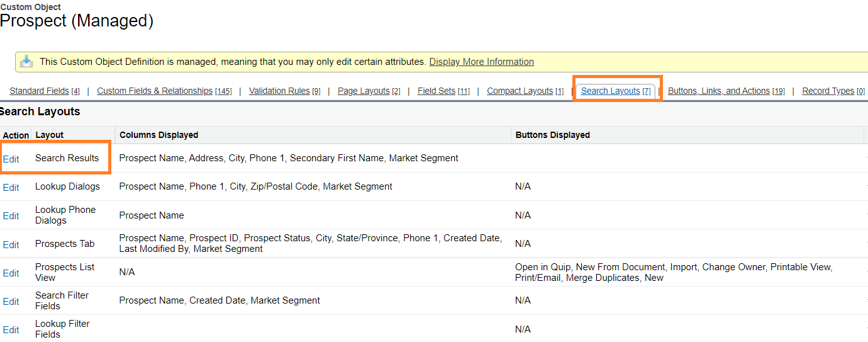
Task: Select the Lookup Dialogs layout name
Action: (67, 186)
